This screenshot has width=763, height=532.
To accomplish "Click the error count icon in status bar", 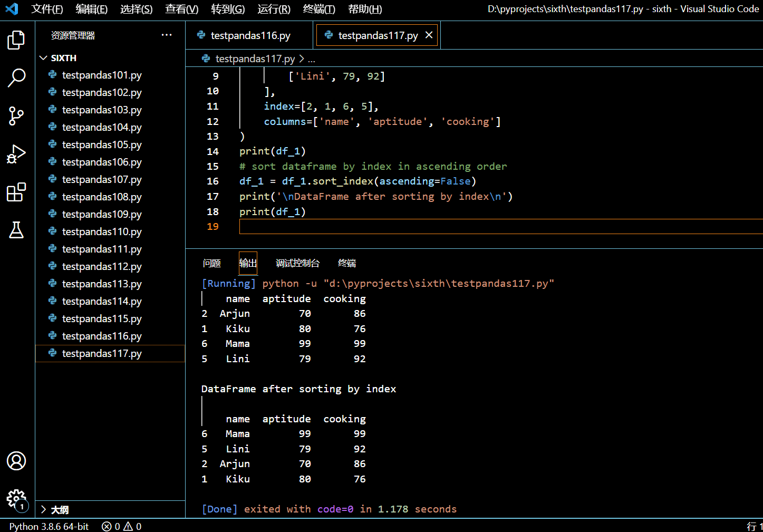I will click(107, 526).
